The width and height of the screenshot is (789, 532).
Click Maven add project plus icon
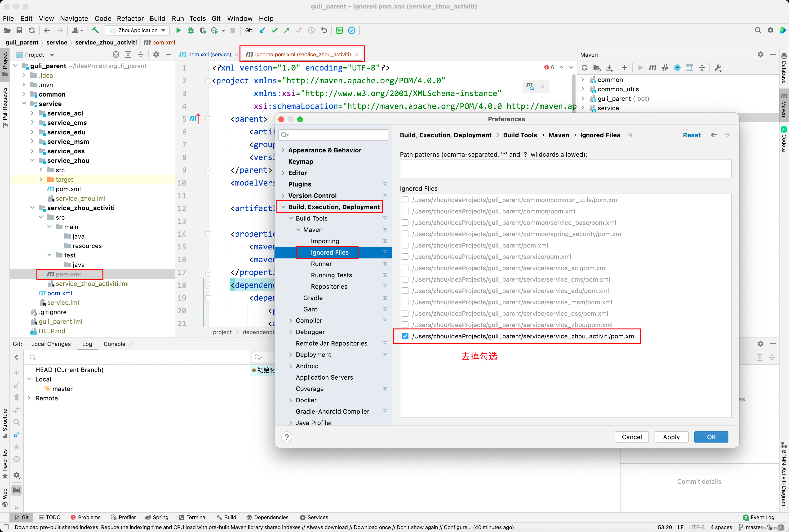(x=625, y=68)
